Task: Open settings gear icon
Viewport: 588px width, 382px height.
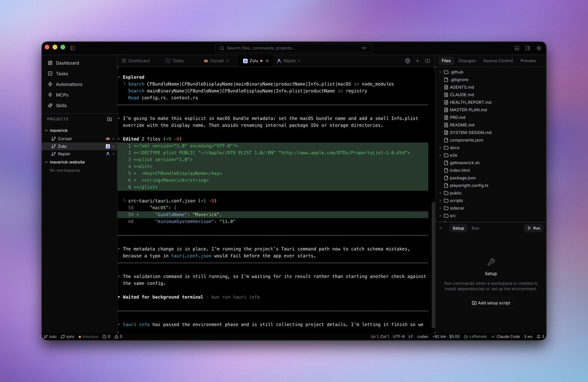Action: pyautogui.click(x=539, y=48)
